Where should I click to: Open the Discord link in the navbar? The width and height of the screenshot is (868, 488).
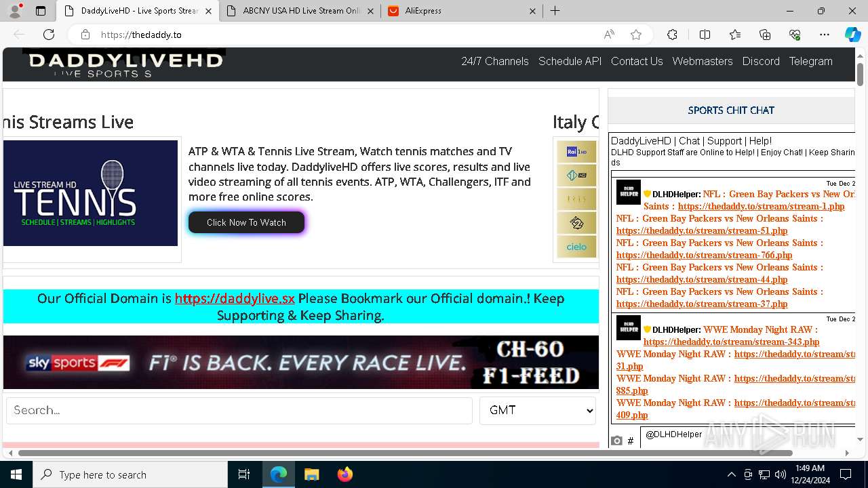click(761, 61)
